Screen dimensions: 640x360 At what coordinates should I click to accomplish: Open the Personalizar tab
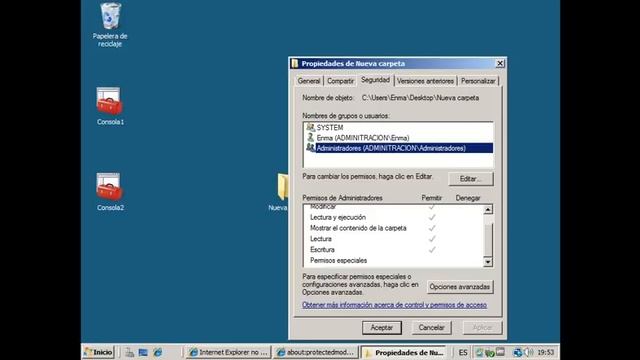tap(478, 81)
